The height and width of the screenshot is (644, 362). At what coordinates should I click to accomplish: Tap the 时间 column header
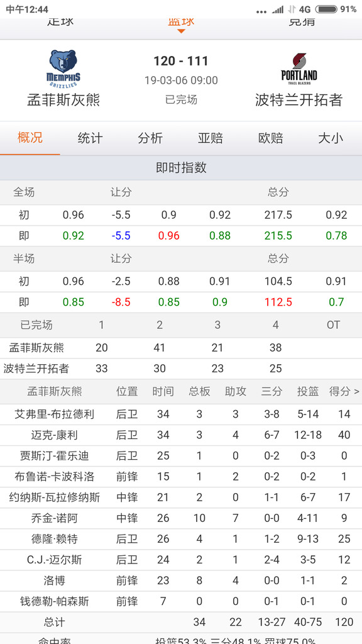click(163, 392)
